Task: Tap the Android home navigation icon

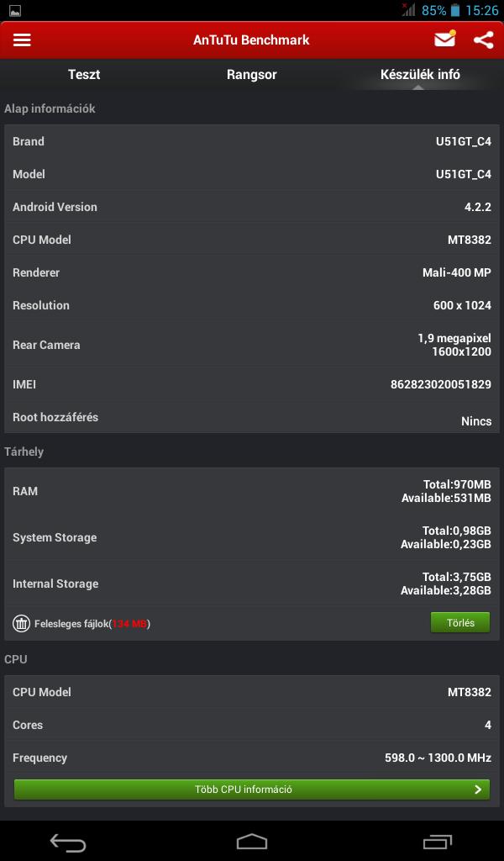Action: pos(252,841)
